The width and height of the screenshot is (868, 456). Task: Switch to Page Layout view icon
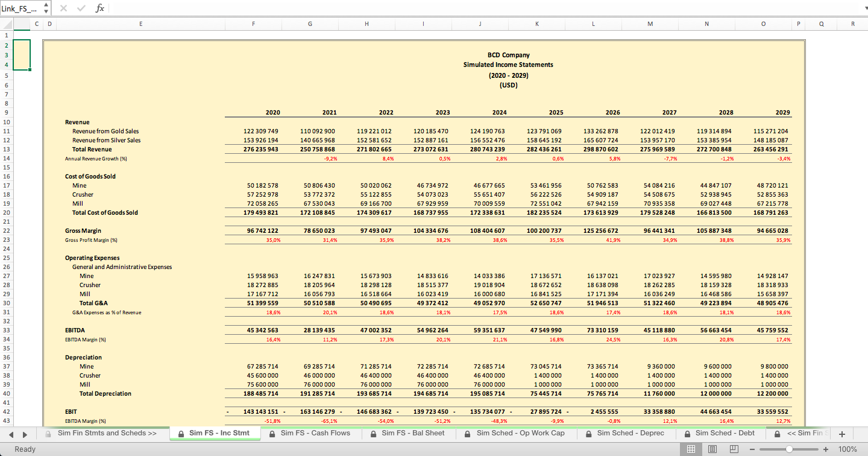[712, 449]
